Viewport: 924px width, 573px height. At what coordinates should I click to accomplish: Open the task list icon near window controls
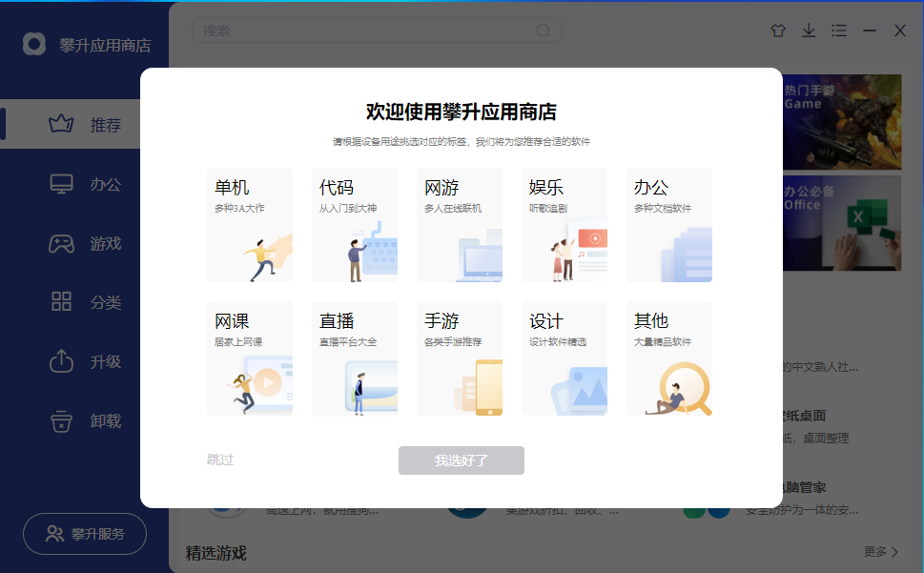click(839, 31)
